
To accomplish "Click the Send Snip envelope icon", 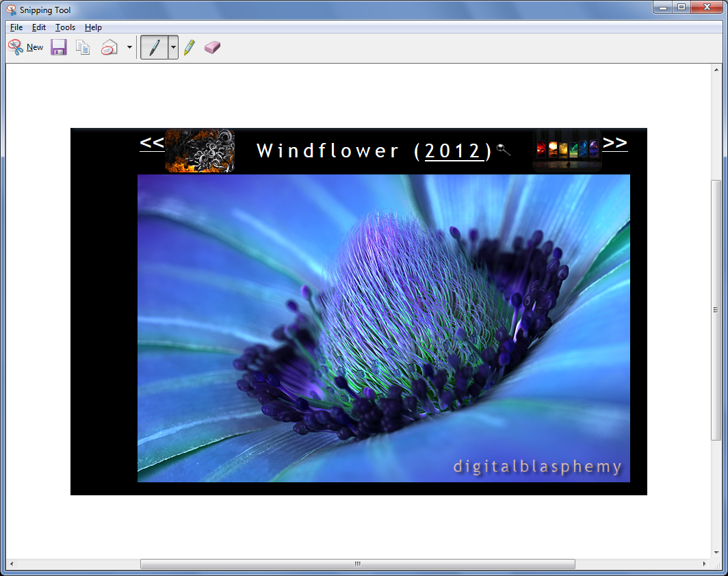I will click(109, 47).
